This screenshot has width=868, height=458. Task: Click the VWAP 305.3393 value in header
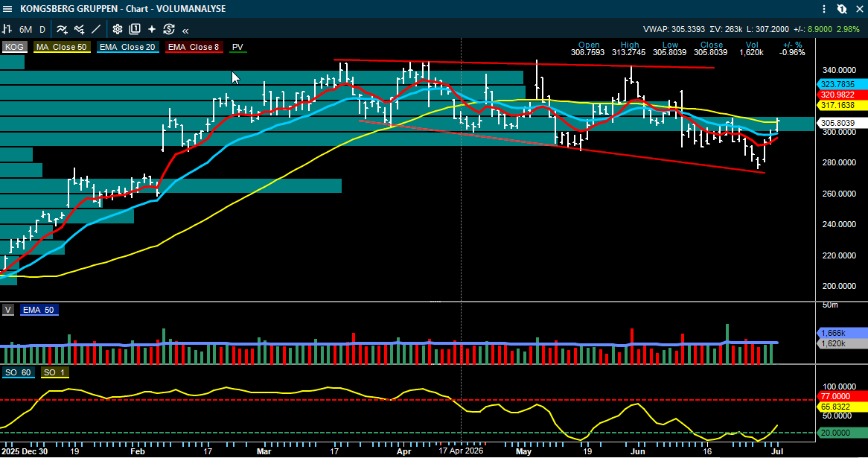point(674,29)
